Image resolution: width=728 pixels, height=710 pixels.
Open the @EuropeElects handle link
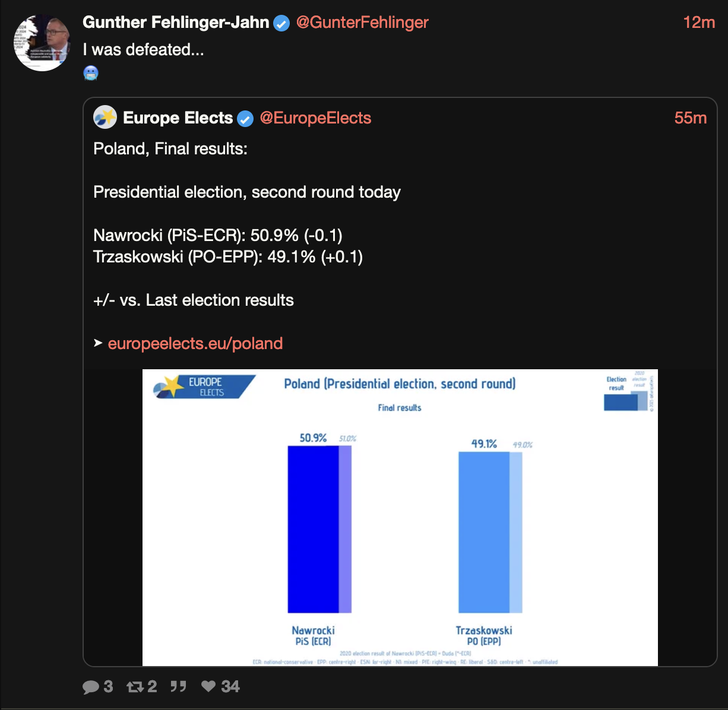tap(315, 118)
